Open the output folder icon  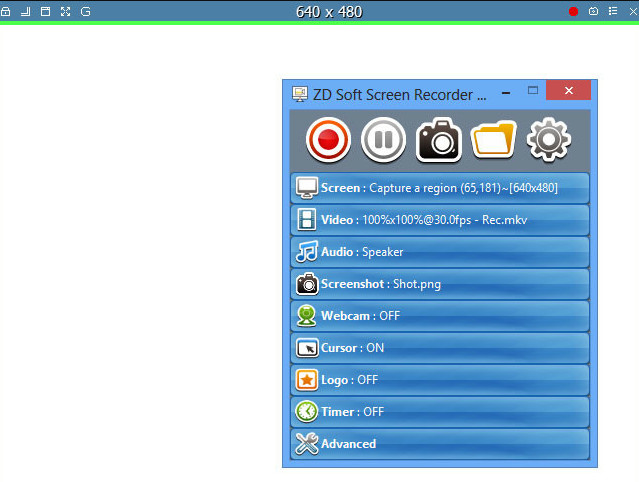click(494, 140)
